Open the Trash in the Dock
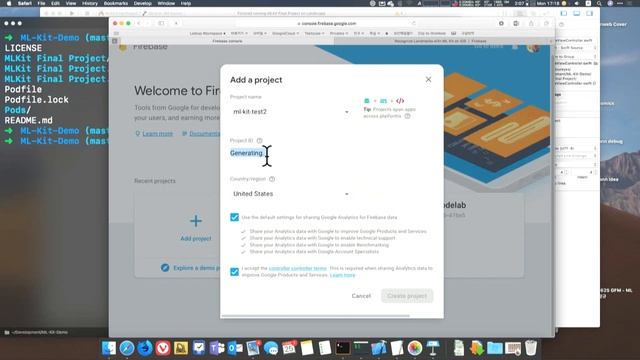640x360 pixels. click(531, 348)
